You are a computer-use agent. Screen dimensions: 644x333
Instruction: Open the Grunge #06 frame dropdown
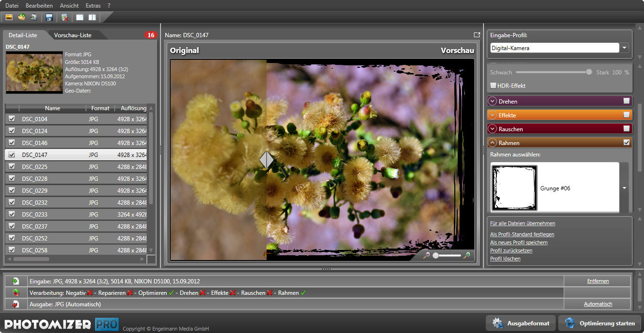coord(624,188)
